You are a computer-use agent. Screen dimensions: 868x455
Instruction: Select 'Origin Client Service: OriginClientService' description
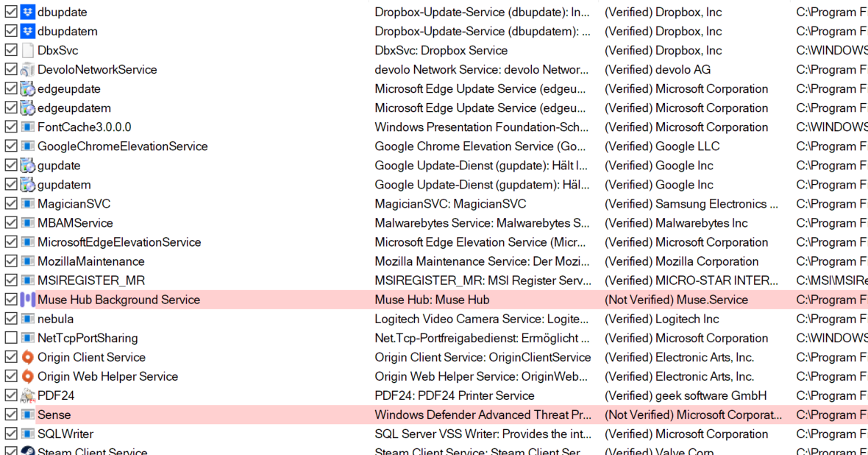click(483, 358)
